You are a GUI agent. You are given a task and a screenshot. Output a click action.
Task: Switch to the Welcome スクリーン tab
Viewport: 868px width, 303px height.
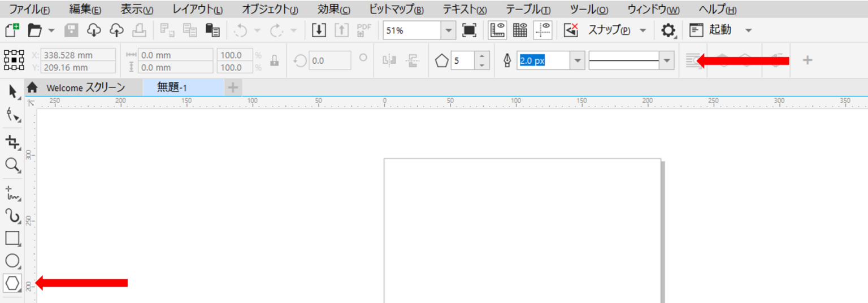(x=85, y=87)
